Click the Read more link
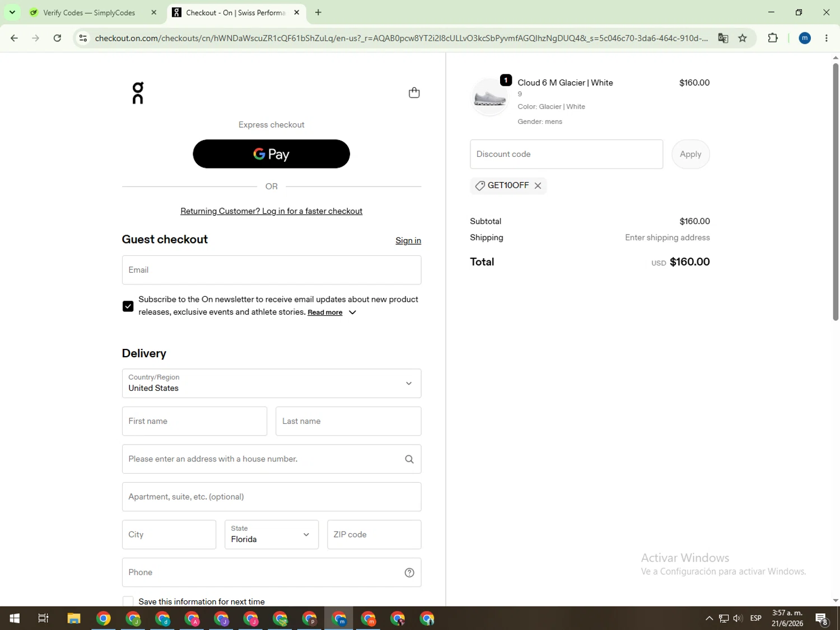 point(325,312)
